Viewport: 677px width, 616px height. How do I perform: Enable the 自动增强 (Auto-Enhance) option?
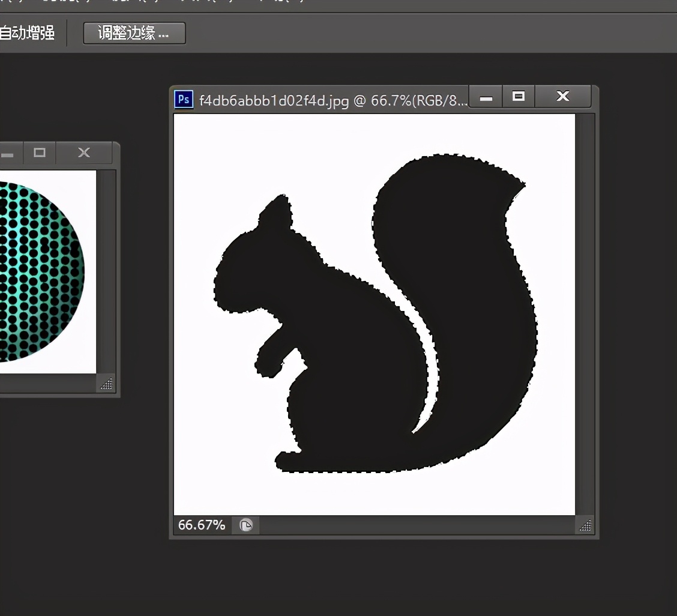point(27,34)
